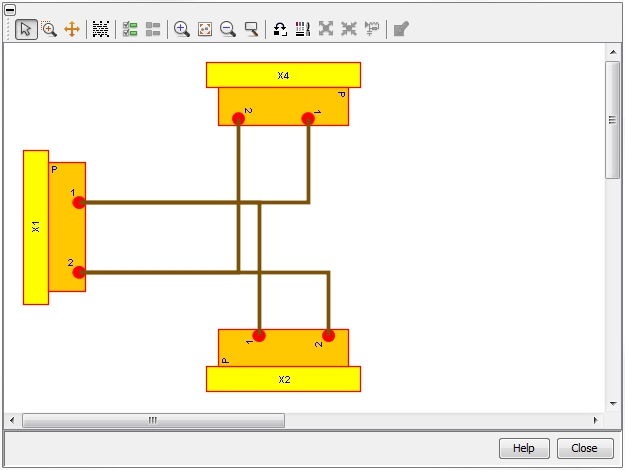Screen dimensions: 625x470
Task: Click pin 2 of connector X2
Action: click(x=328, y=336)
